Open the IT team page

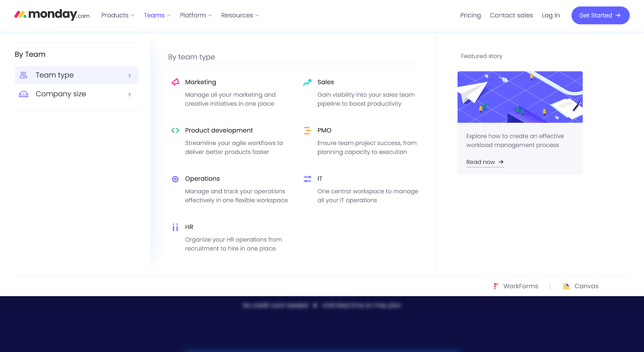[x=320, y=179]
